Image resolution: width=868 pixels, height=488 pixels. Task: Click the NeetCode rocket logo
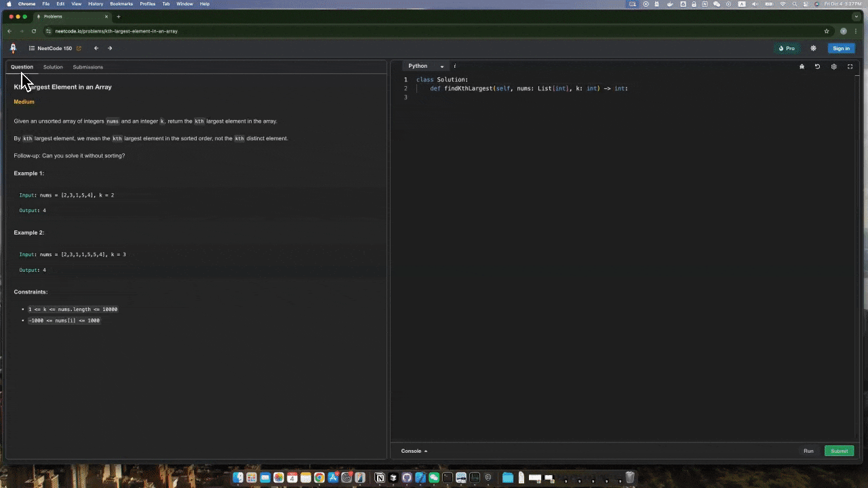[13, 48]
